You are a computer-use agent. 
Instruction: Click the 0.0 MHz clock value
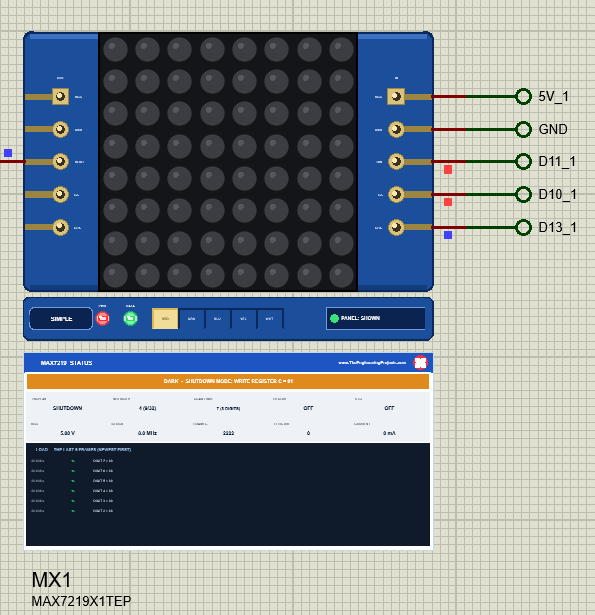coord(147,433)
